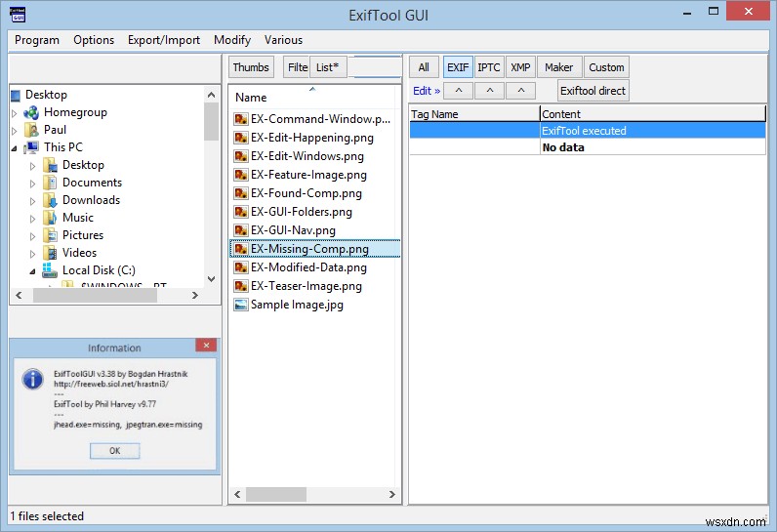Click the Documents folder icon
Screen dimensions: 777x532
click(x=50, y=183)
